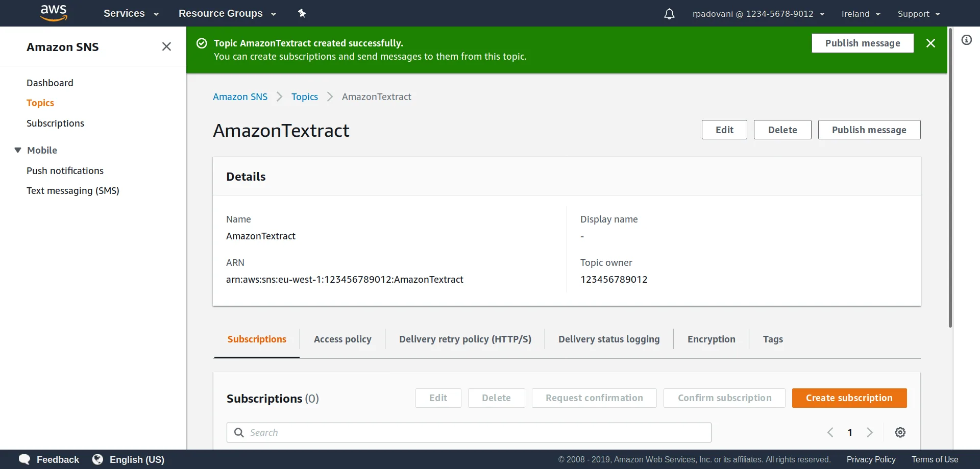This screenshot has height=469, width=980.
Task: Open the Ireland region selector
Action: [861, 14]
